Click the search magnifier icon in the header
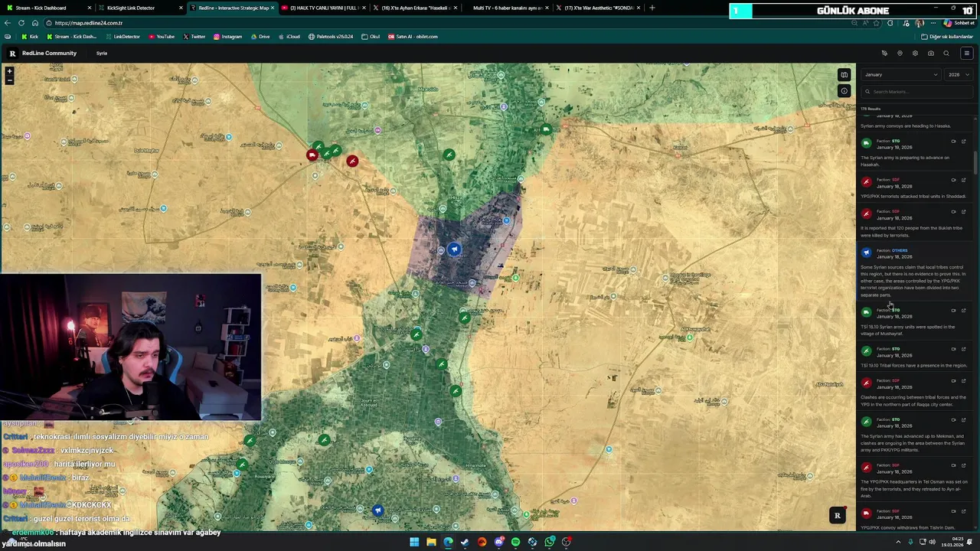This screenshot has width=980, height=551. click(946, 54)
